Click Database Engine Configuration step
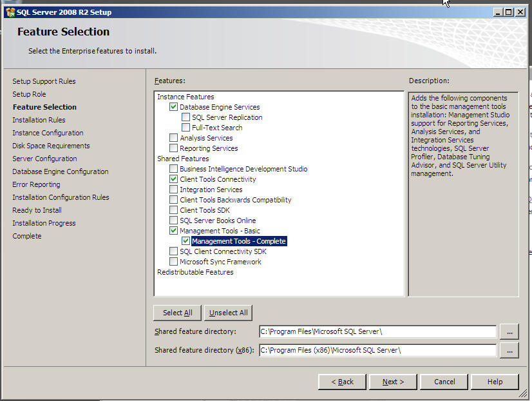Screen dimensions: 532x401 click(61, 171)
